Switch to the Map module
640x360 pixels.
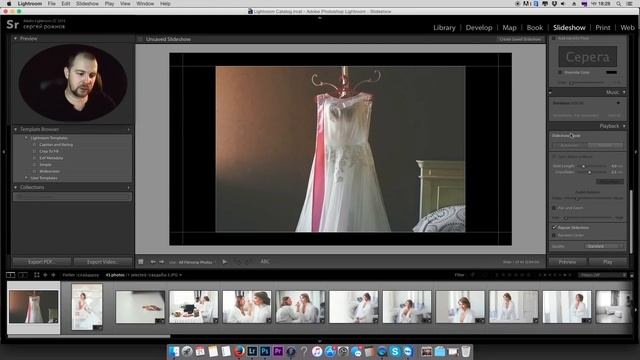coord(509,28)
